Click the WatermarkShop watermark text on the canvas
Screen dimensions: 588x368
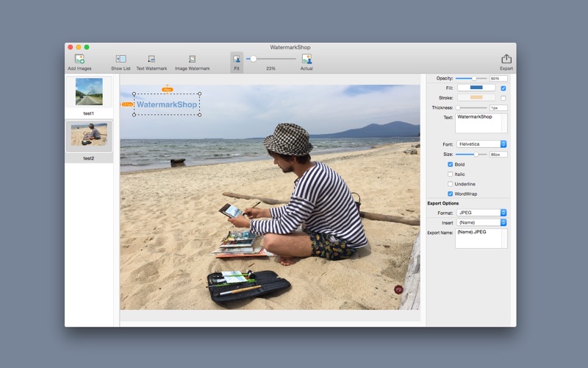[x=167, y=105]
